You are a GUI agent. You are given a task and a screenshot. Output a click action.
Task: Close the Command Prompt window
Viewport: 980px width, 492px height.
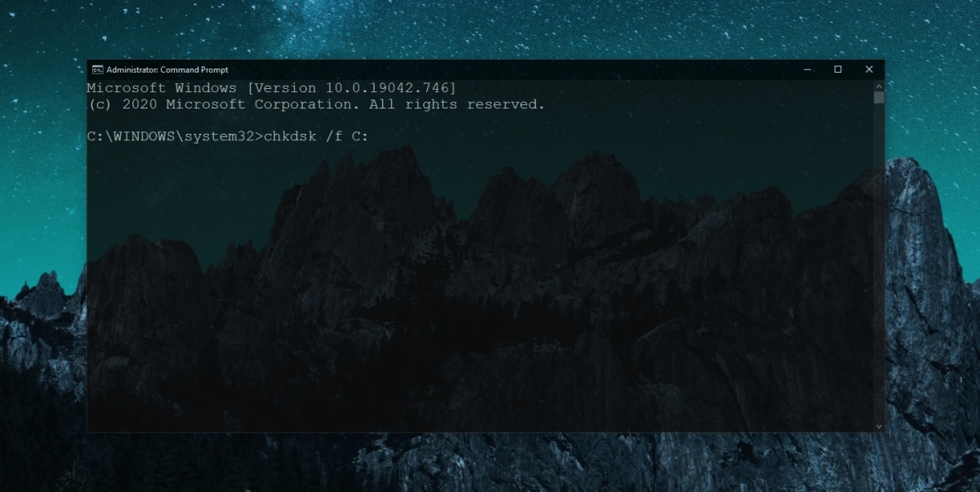(x=869, y=69)
